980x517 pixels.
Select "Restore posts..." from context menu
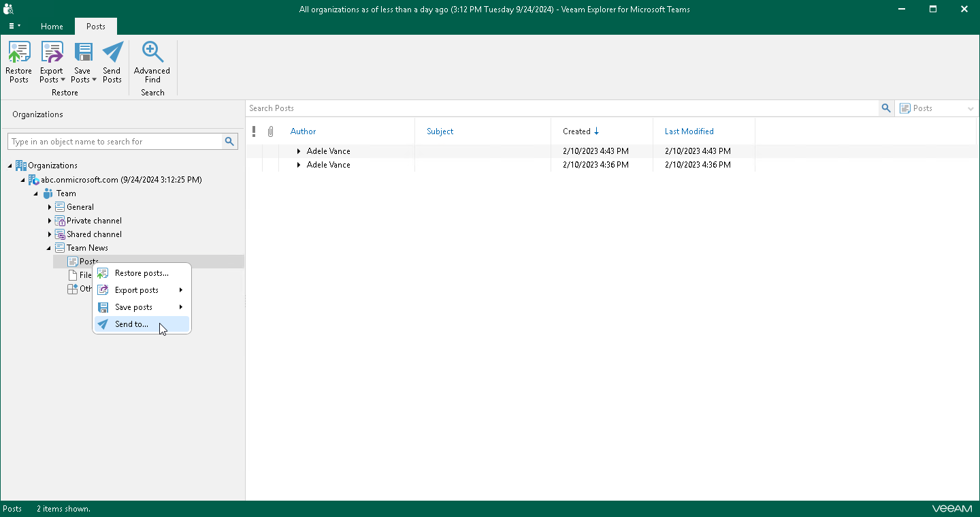[142, 273]
